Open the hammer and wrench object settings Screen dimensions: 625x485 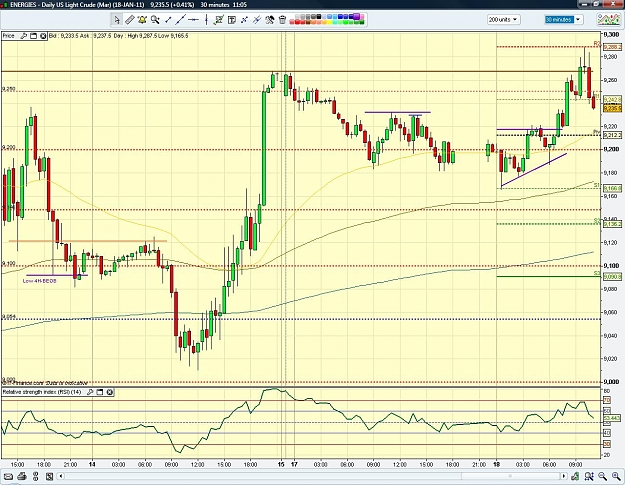[269, 20]
